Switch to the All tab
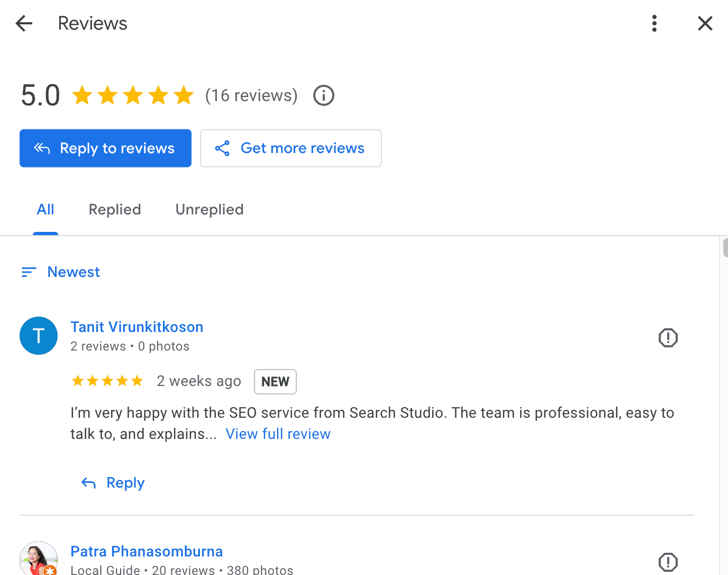728x575 pixels. click(x=46, y=210)
